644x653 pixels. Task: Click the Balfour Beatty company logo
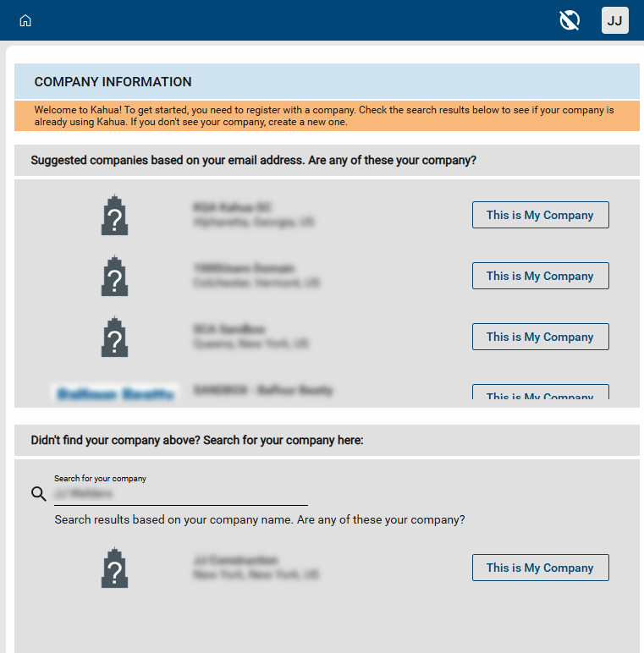point(115,393)
